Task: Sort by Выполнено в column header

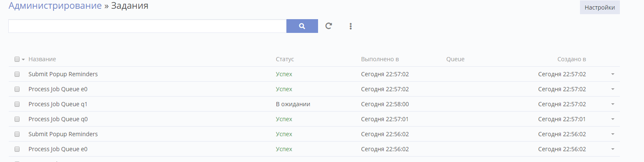Action: pos(380,59)
